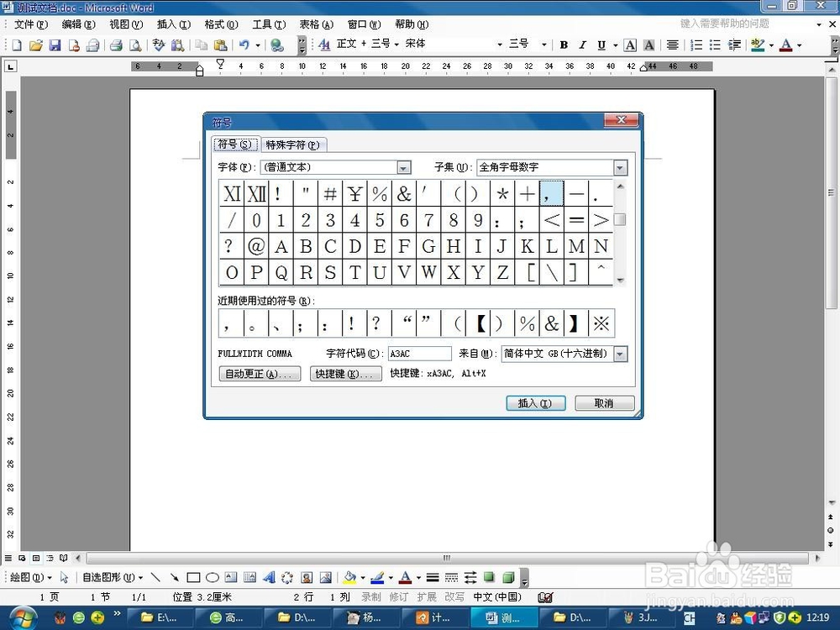Open the 自选图形 AutoShapes menu

coord(113,578)
